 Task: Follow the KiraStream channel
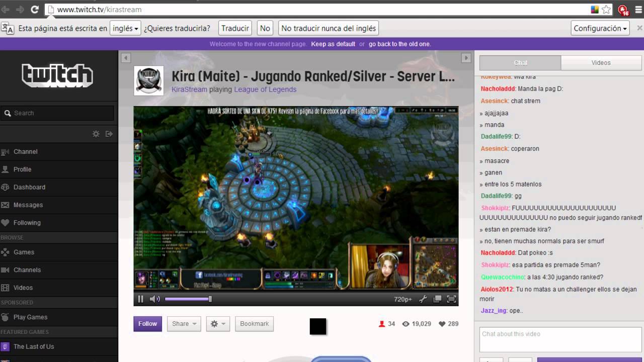(x=147, y=324)
